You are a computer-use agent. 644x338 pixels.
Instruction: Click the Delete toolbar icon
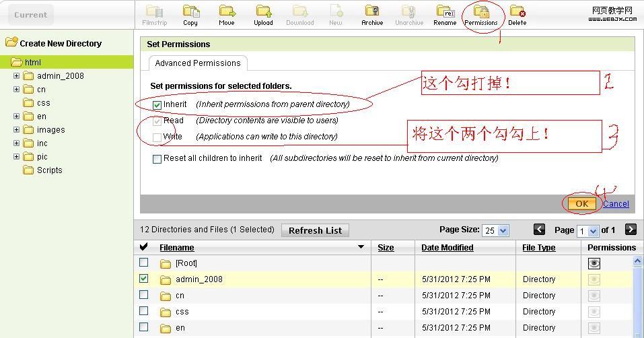(x=517, y=12)
